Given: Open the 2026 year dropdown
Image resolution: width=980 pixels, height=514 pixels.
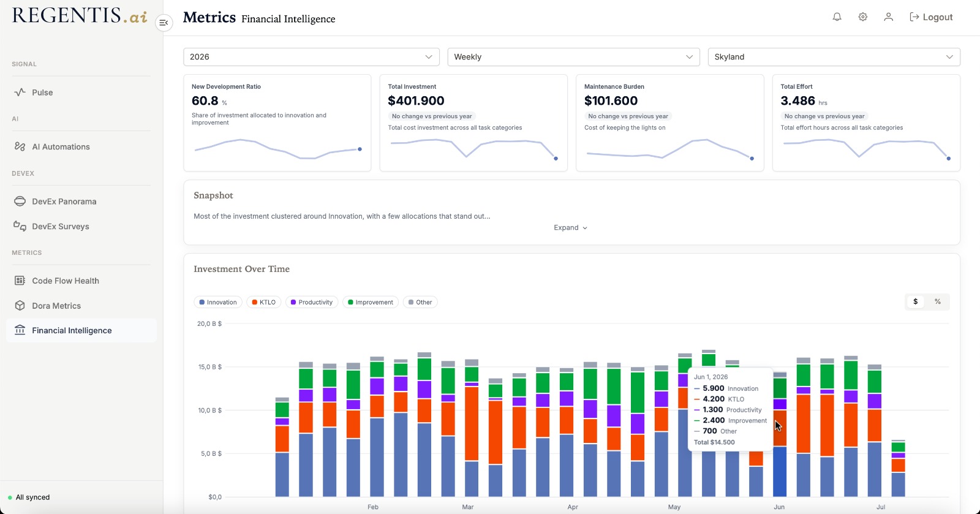Looking at the screenshot, I should [x=311, y=57].
